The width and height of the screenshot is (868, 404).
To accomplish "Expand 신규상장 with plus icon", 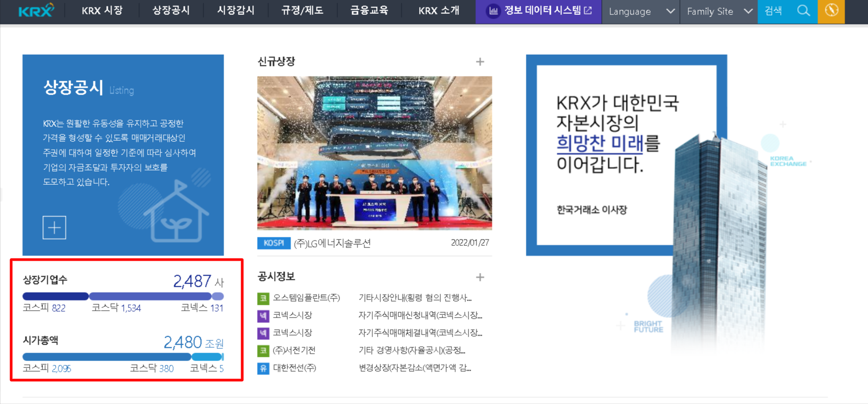I will (x=480, y=62).
